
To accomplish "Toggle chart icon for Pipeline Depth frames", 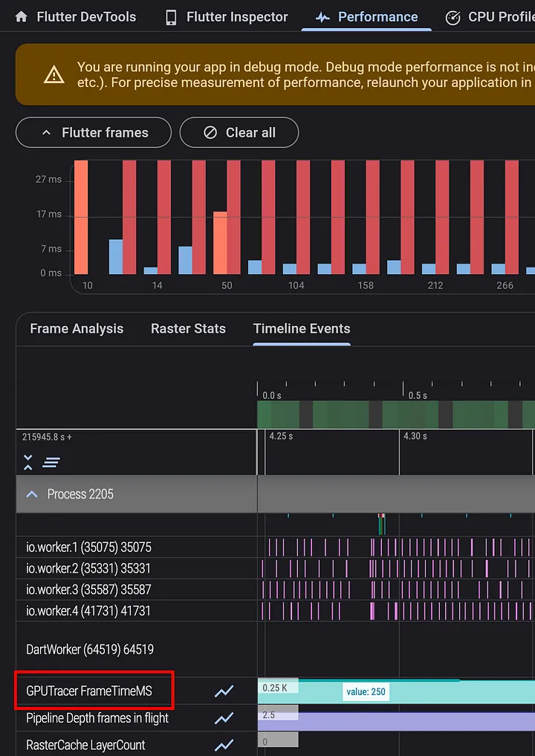I will click(x=224, y=718).
